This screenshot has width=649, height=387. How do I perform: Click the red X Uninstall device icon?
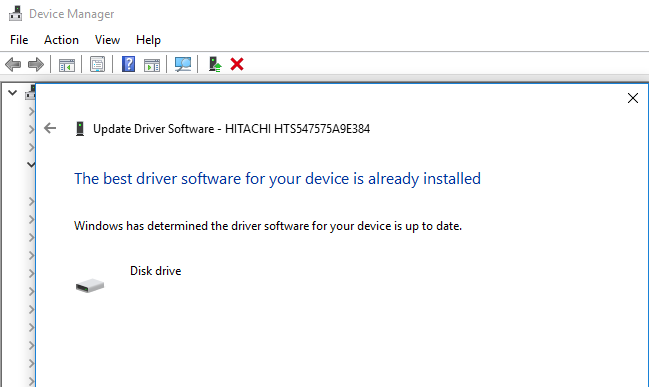[x=237, y=64]
